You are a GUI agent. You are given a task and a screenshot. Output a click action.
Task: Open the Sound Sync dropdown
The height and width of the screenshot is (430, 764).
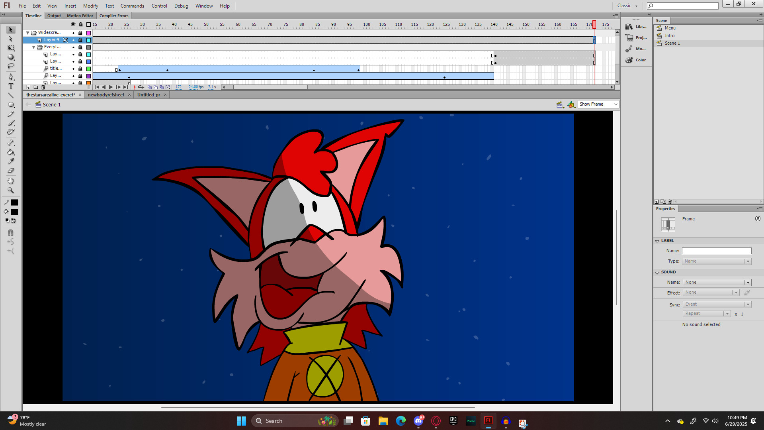coord(717,304)
